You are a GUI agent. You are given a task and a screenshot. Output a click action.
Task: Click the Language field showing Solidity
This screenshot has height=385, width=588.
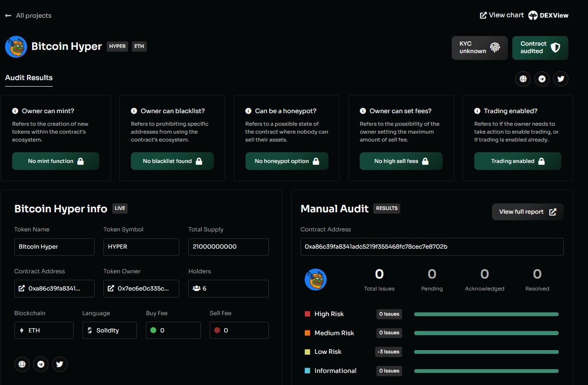click(x=109, y=331)
